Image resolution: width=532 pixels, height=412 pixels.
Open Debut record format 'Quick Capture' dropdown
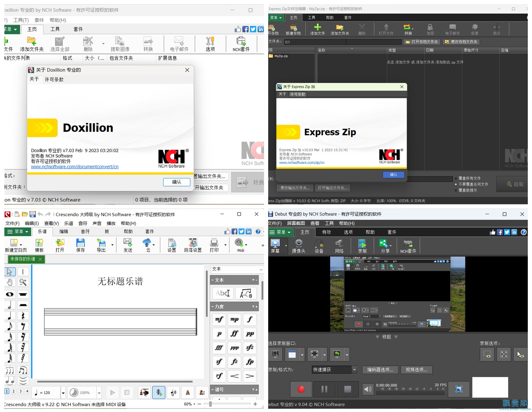coord(334,370)
